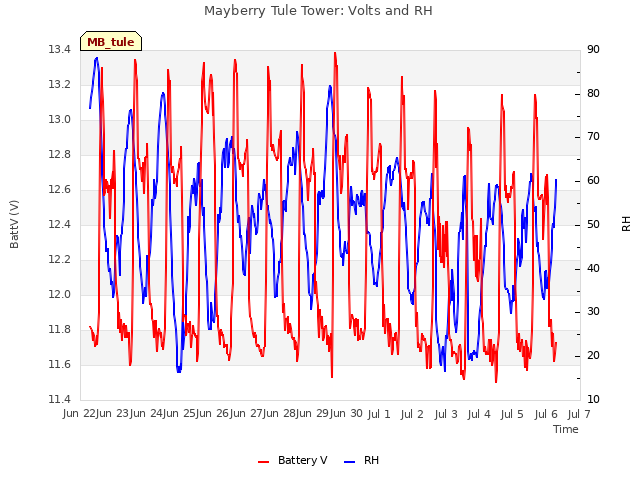Click the Jul 3 date tick
Viewport: 640px width, 480px height.
click(446, 414)
